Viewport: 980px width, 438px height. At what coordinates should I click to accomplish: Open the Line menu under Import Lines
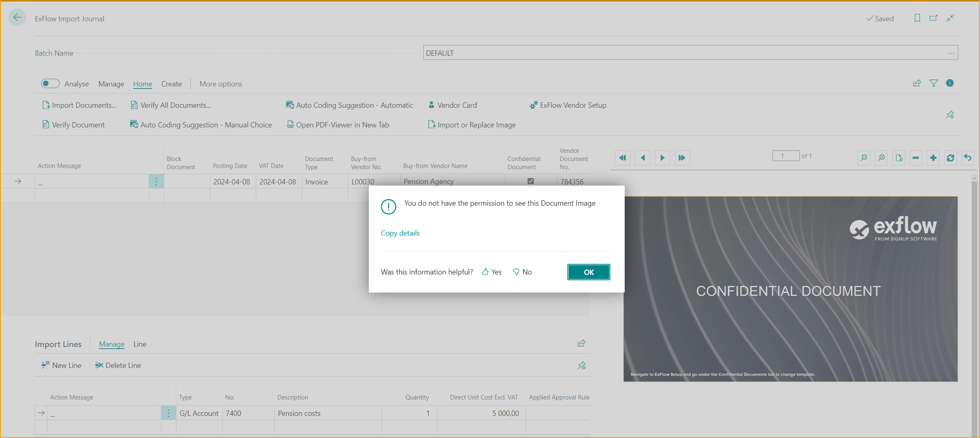140,344
